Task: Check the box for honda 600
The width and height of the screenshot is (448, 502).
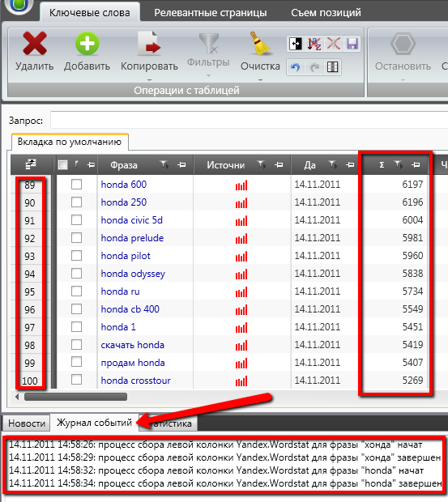Action: [x=76, y=185]
